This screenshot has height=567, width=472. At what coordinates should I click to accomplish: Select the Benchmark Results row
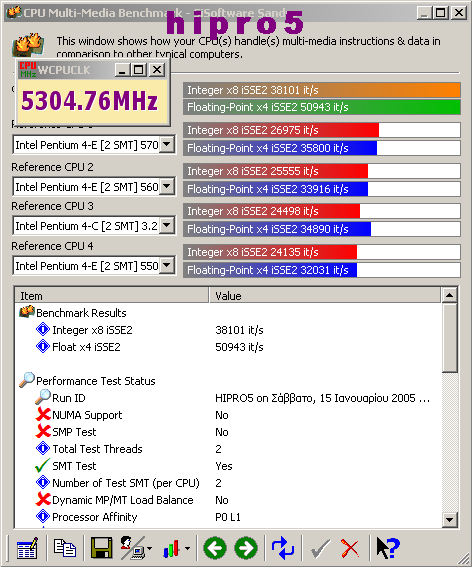click(x=228, y=312)
